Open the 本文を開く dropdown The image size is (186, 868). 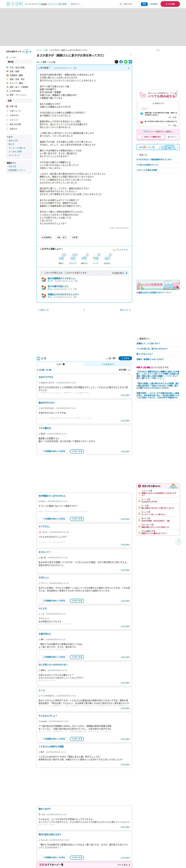124,370
